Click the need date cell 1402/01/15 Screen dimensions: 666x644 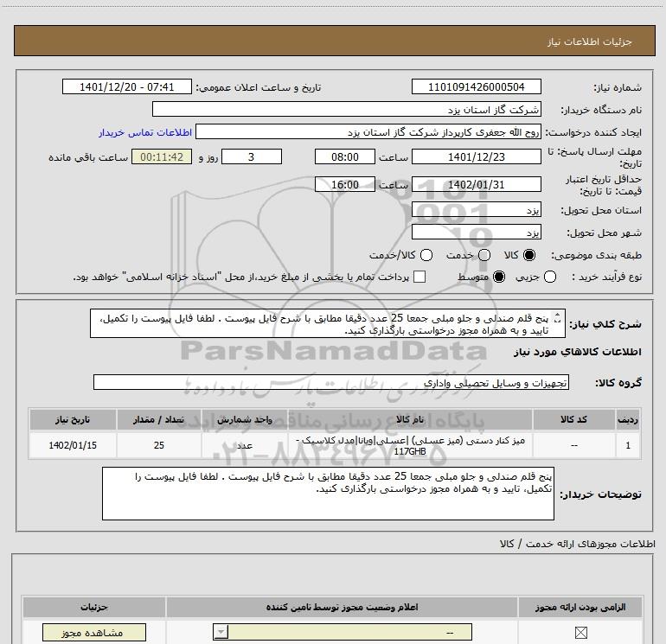[73, 445]
